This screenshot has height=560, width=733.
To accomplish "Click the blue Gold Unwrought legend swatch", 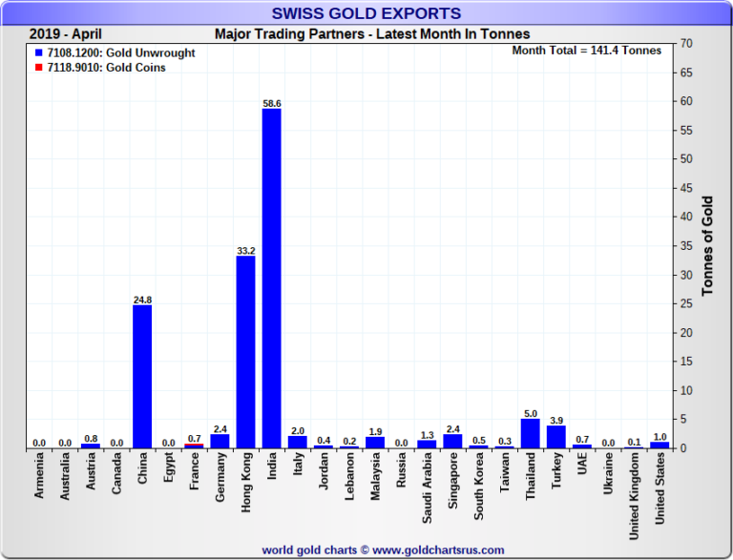I will (x=37, y=53).
